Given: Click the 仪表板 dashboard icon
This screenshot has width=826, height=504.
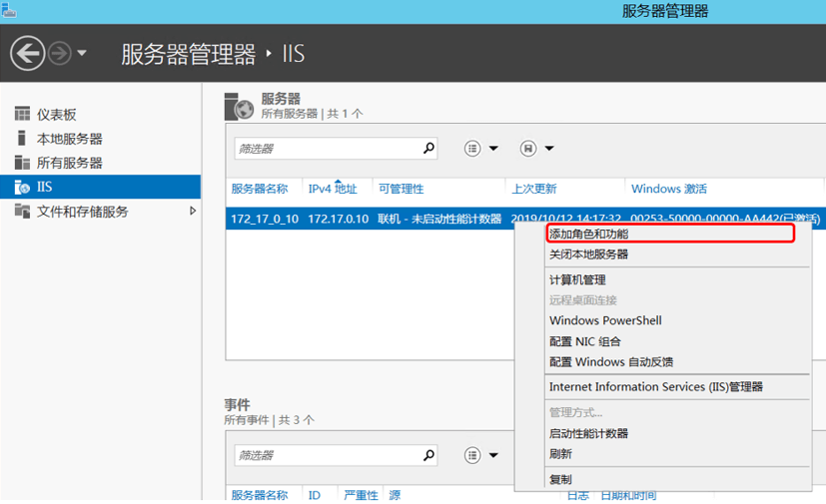Looking at the screenshot, I should [22, 113].
